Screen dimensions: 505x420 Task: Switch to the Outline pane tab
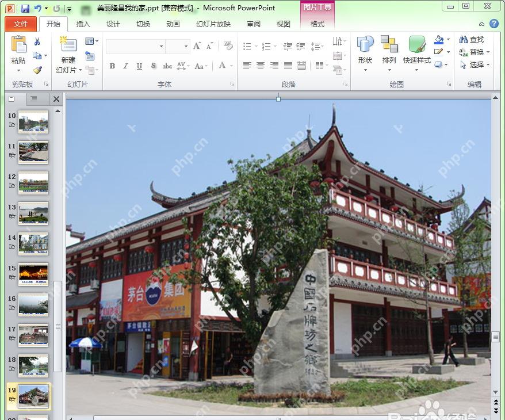pos(34,98)
